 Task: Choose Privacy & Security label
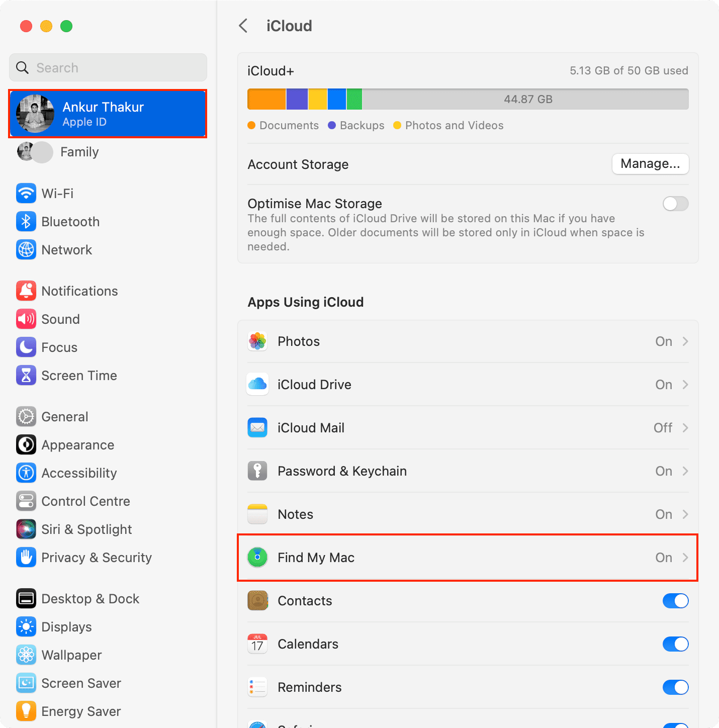(x=97, y=558)
